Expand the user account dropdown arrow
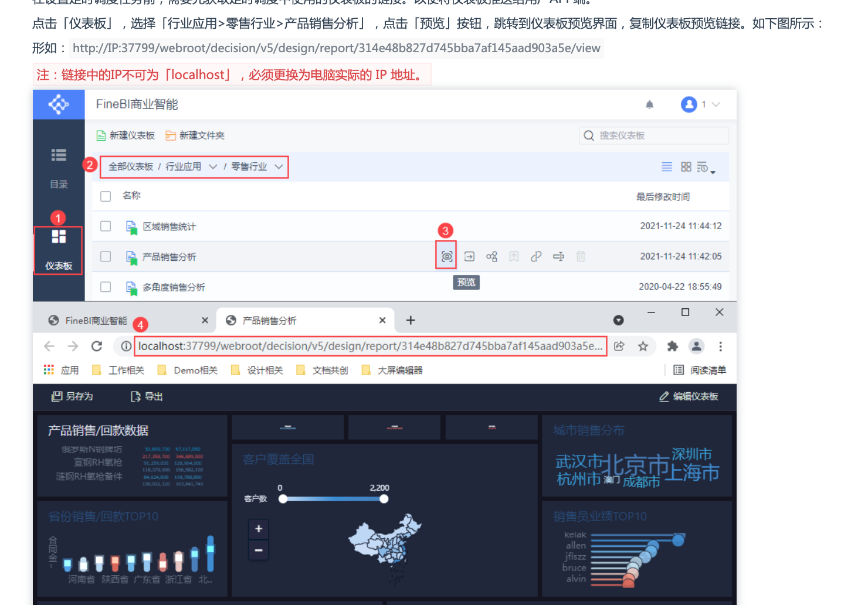The image size is (868, 605). pos(716,104)
